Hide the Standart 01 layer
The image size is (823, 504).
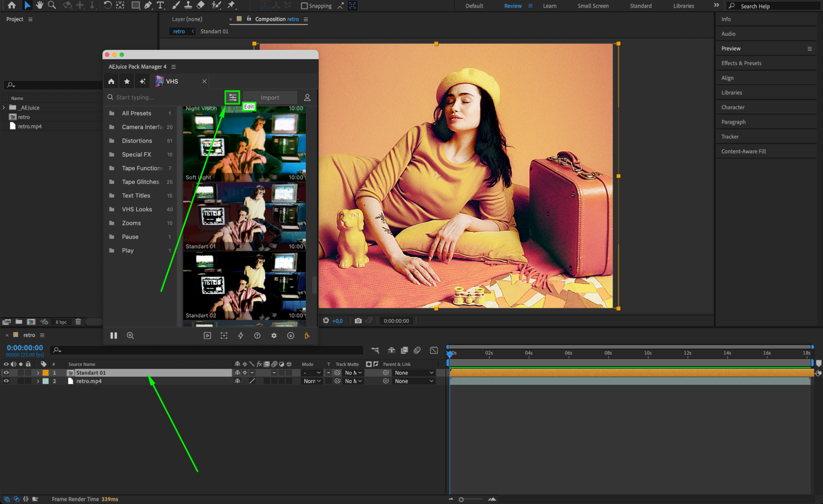pyautogui.click(x=6, y=373)
